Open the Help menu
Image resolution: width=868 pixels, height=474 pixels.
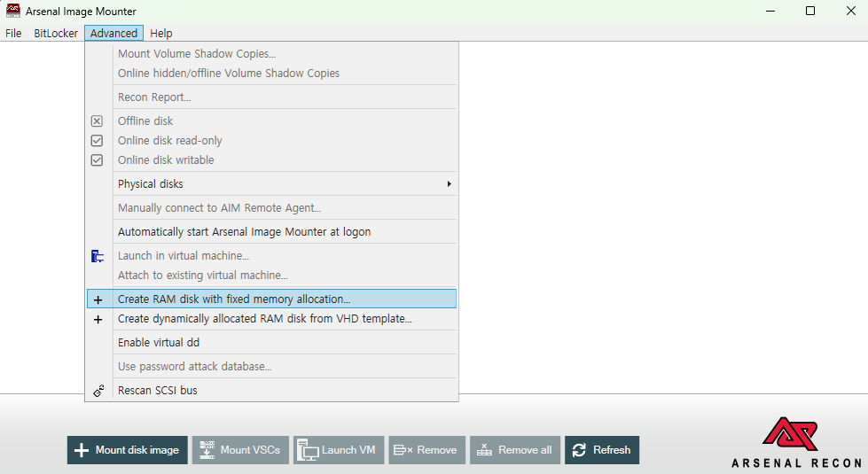click(x=161, y=33)
